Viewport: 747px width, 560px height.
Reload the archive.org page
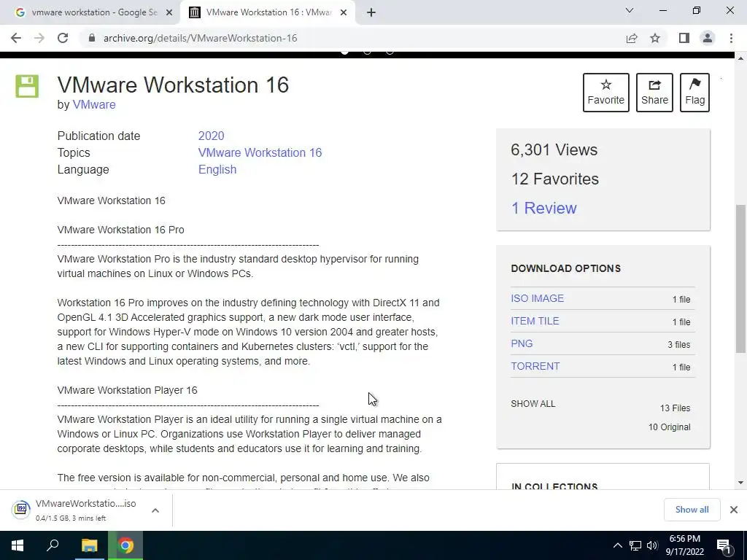click(x=63, y=38)
